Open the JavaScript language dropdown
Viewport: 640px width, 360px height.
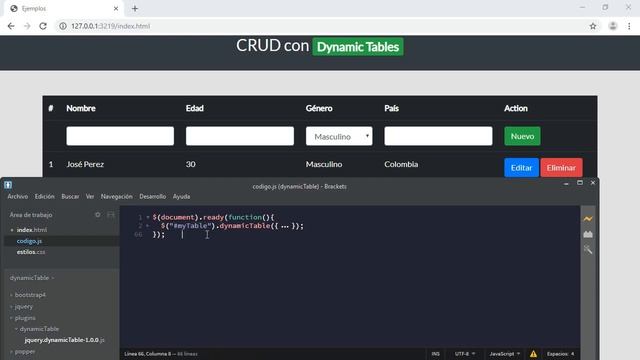click(504, 354)
